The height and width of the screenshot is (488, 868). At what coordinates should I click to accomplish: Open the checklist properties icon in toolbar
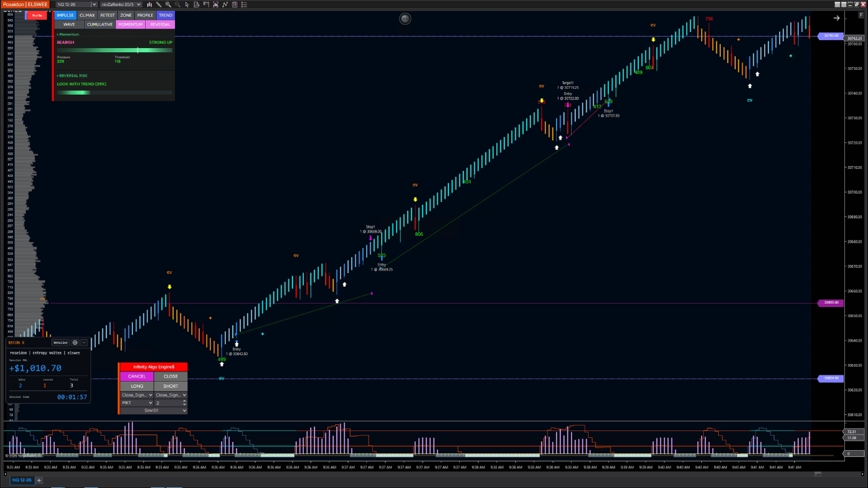(235, 4)
